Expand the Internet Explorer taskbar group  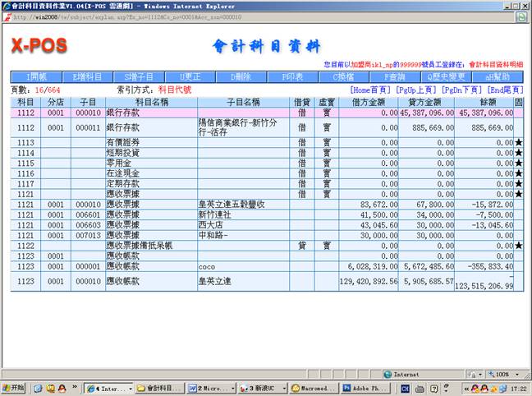point(107,388)
